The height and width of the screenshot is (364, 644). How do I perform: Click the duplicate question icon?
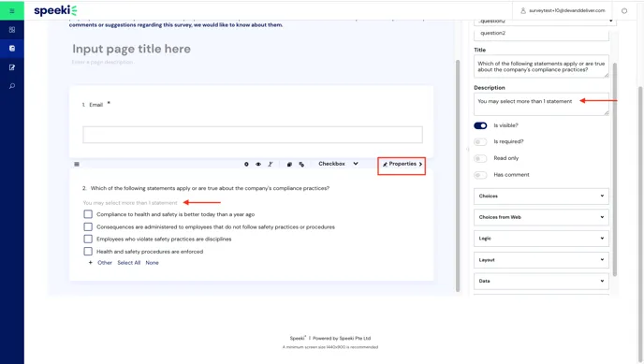coord(289,164)
